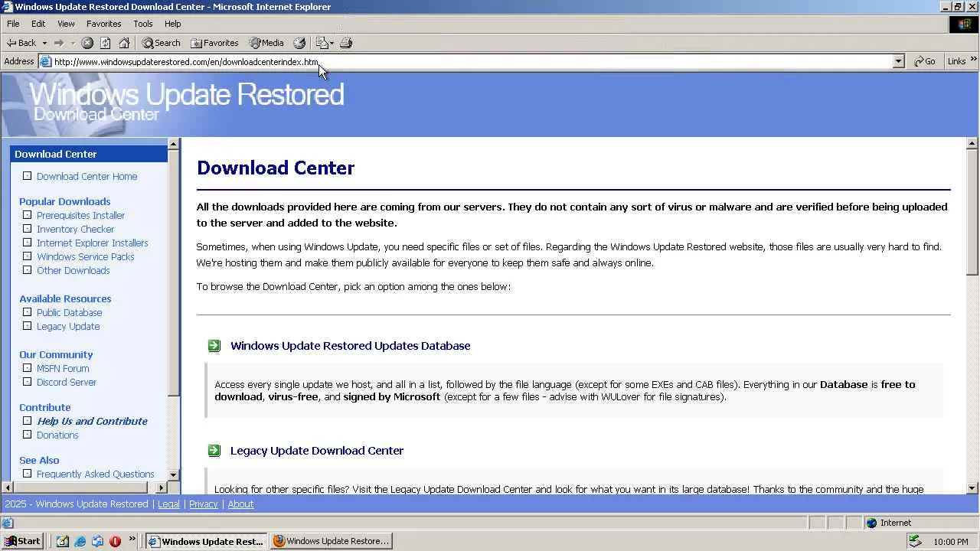This screenshot has width=980, height=551.
Task: Launch Internet Explorer from Quick Launch
Action: point(80,541)
